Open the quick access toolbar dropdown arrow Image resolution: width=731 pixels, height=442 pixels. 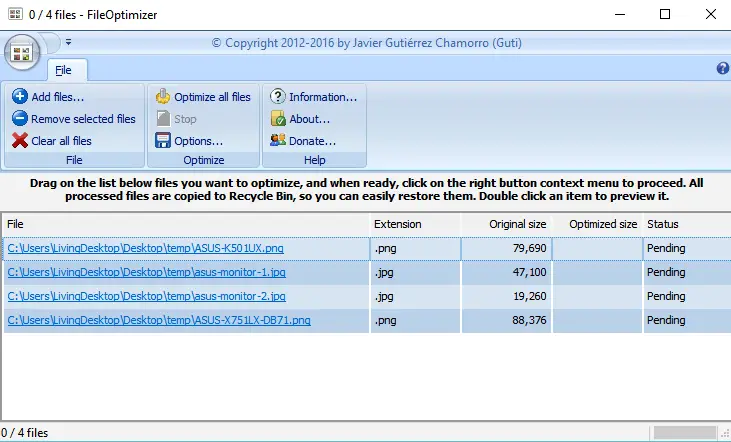(x=69, y=42)
